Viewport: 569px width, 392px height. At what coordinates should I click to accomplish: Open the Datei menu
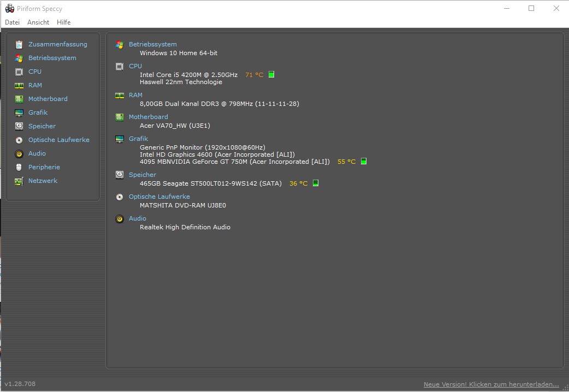click(x=13, y=22)
